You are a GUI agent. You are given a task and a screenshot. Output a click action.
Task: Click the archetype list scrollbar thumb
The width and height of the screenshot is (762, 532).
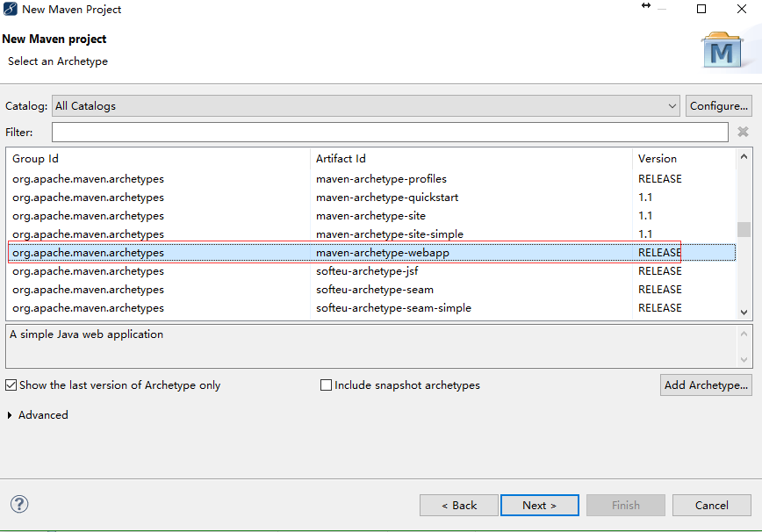coord(744,229)
